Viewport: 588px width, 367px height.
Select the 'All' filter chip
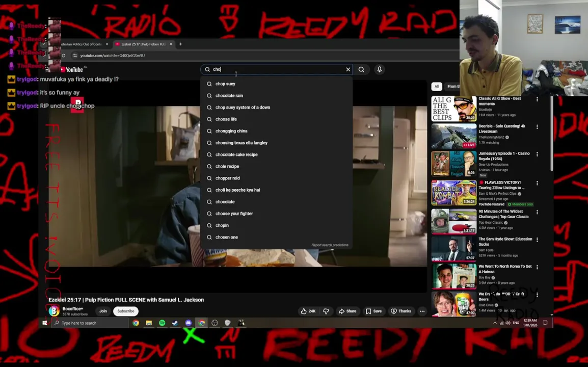(x=437, y=86)
